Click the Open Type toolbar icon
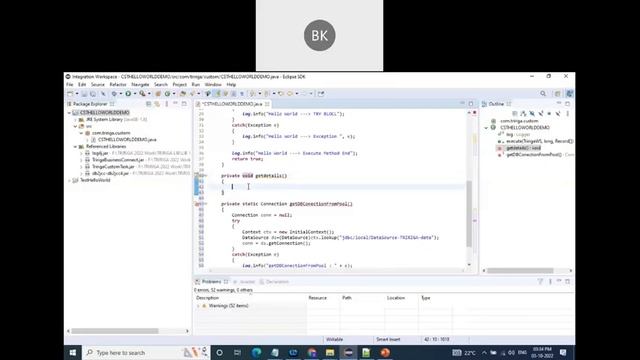 pyautogui.click(x=183, y=93)
